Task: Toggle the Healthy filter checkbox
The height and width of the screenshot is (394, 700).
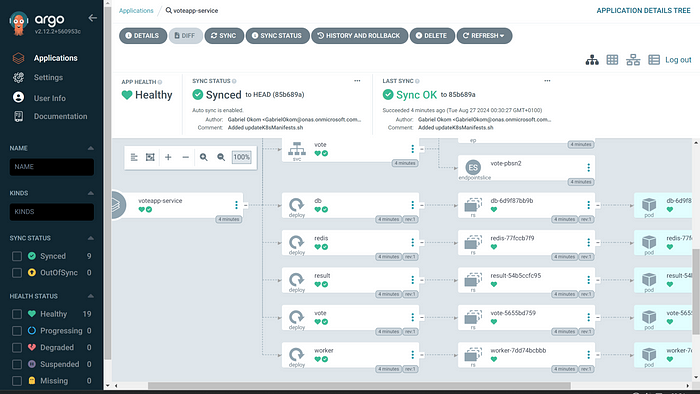Action: pos(17,314)
